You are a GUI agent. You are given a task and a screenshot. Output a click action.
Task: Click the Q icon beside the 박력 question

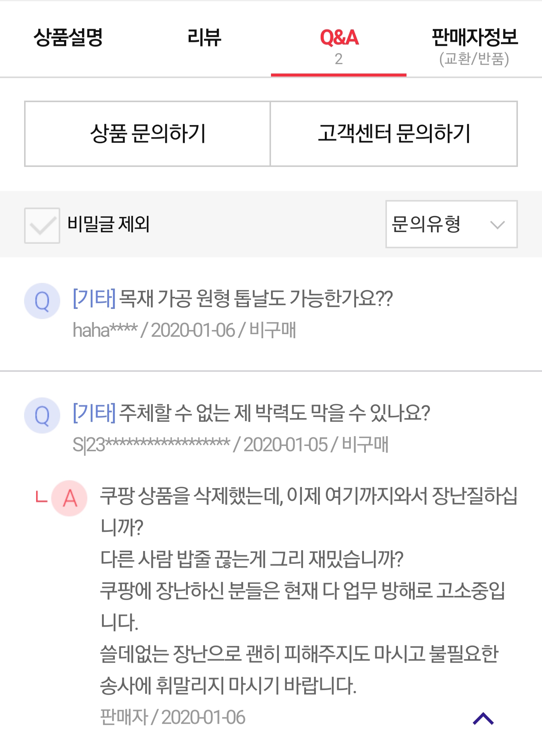point(42,415)
